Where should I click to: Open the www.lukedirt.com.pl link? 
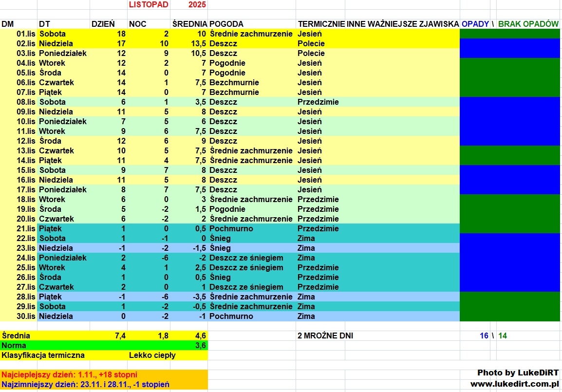tap(514, 384)
